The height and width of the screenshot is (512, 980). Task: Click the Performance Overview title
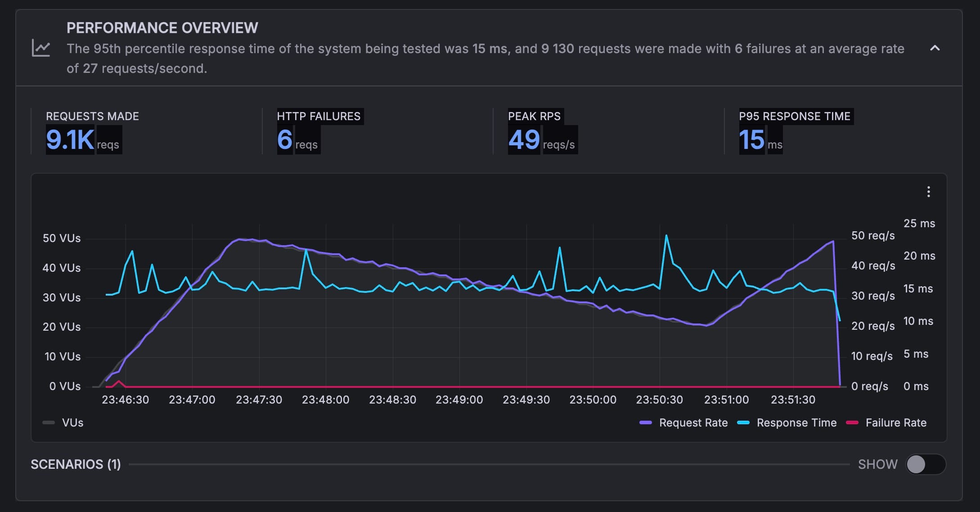pos(162,28)
